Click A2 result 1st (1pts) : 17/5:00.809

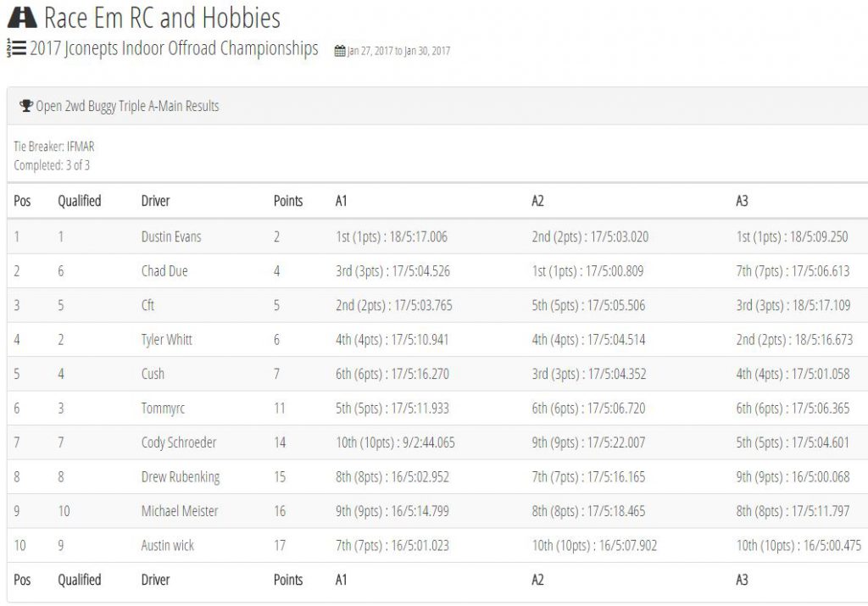(x=587, y=271)
